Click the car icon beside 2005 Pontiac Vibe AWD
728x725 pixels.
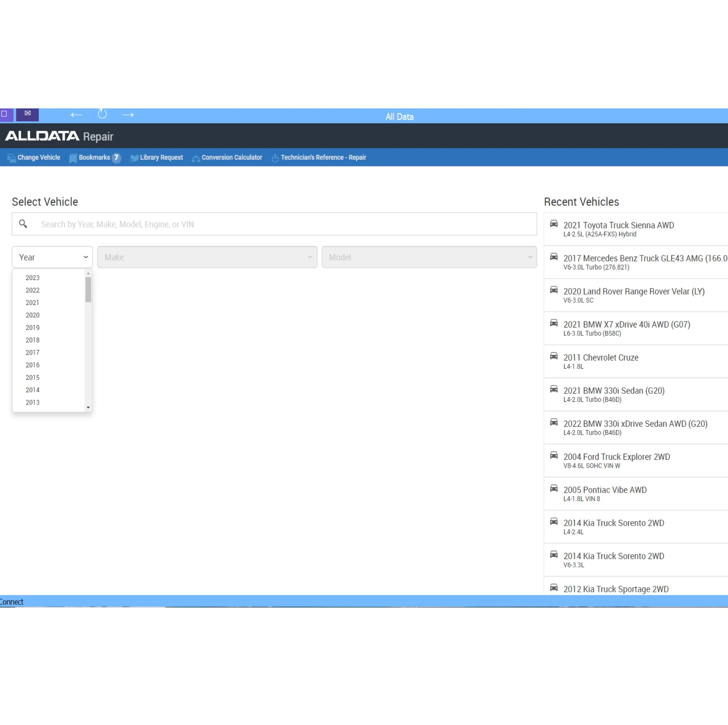click(554, 489)
